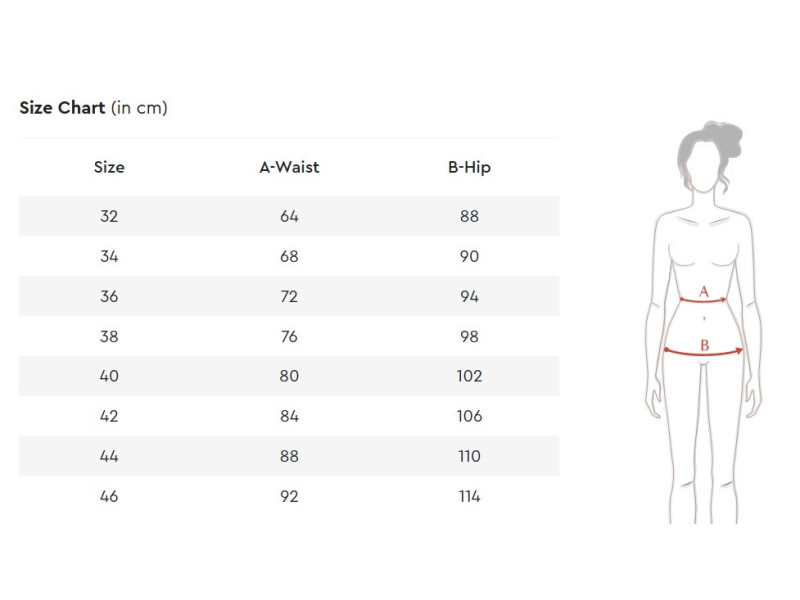The width and height of the screenshot is (800, 600).
Task: Click hip value 114 in the last row
Action: click(469, 496)
